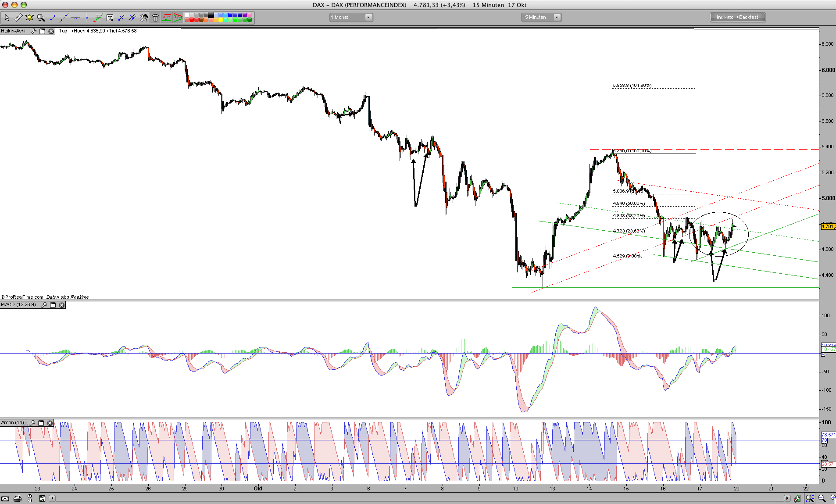Click the 'Heikin-Ashi' panel label
Screen dimensions: 836x504
coord(13,31)
